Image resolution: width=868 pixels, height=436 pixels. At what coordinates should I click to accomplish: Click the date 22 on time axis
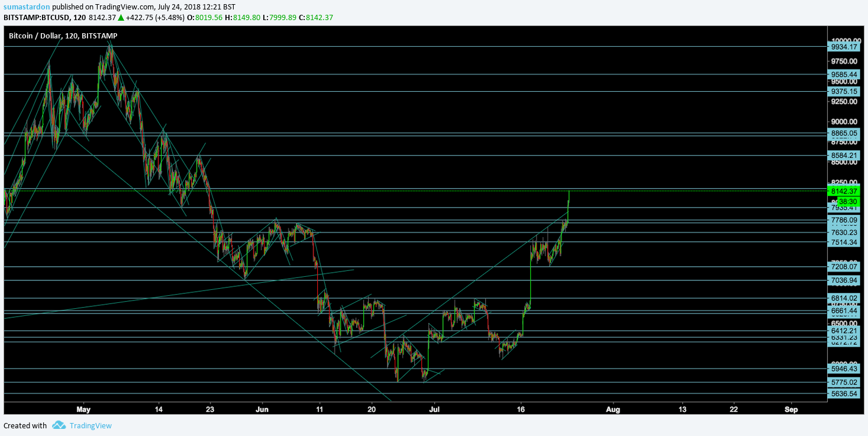click(734, 409)
